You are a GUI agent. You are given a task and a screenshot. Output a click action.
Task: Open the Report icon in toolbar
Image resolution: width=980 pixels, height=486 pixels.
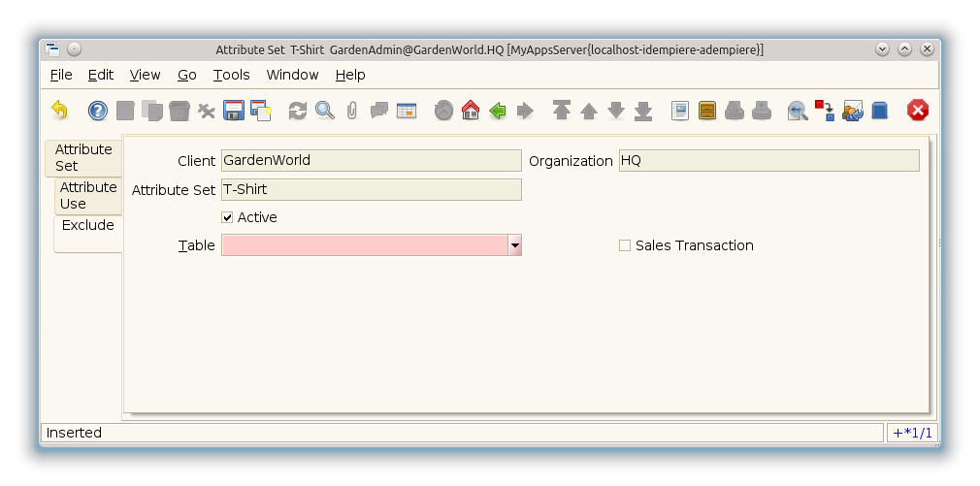point(680,111)
